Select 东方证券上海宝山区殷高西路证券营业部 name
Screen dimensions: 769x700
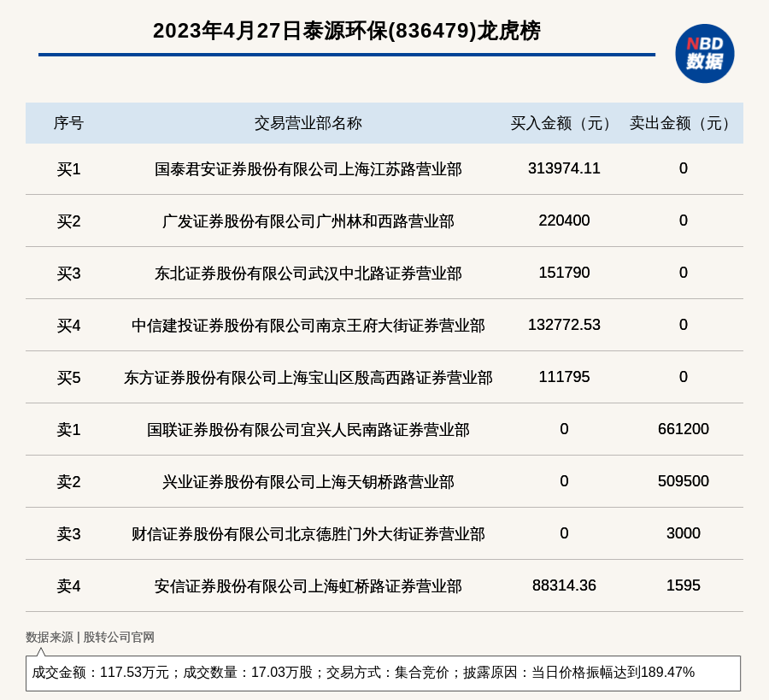(x=308, y=378)
